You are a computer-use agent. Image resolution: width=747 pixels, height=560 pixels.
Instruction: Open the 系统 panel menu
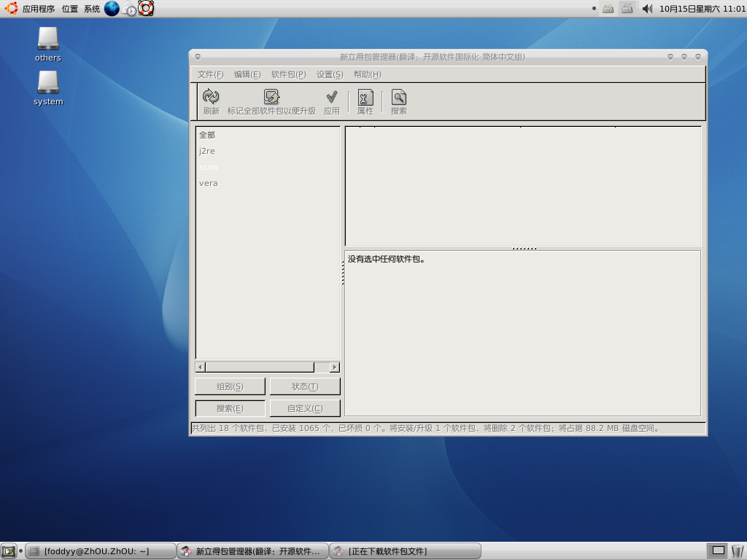point(92,9)
